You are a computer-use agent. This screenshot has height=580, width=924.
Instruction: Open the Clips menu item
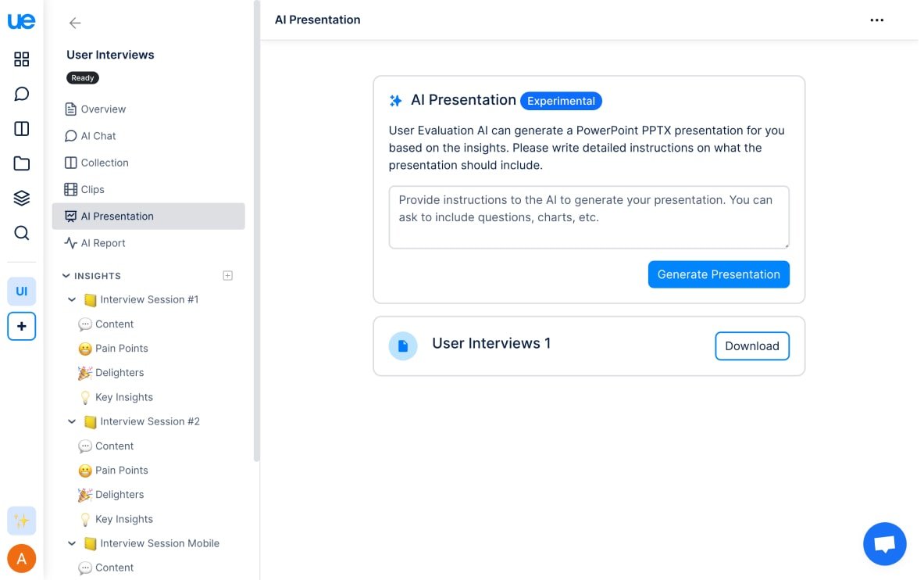(92, 189)
